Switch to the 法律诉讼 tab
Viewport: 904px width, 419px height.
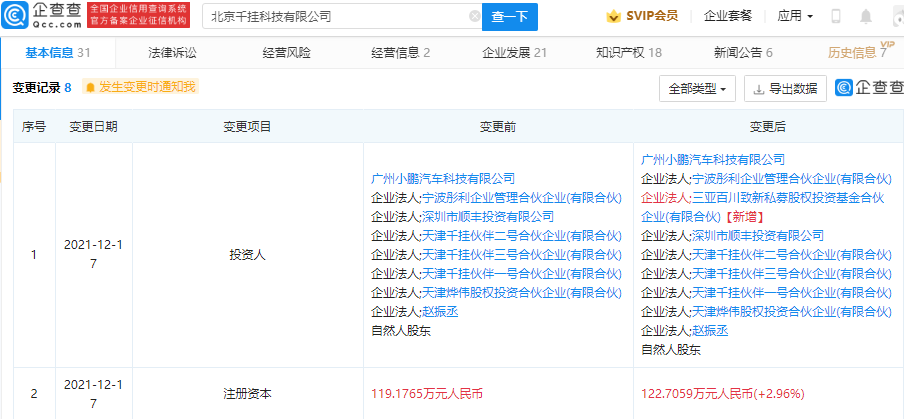pyautogui.click(x=172, y=53)
